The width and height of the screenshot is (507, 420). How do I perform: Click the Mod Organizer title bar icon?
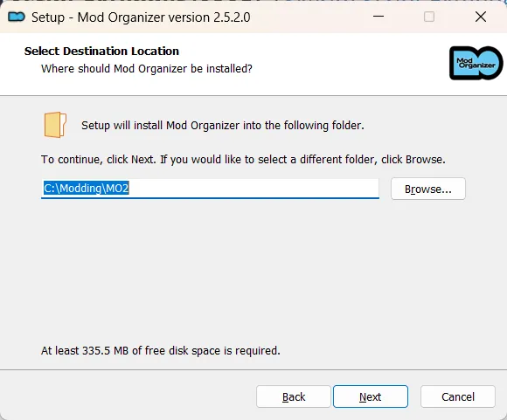pos(17,17)
